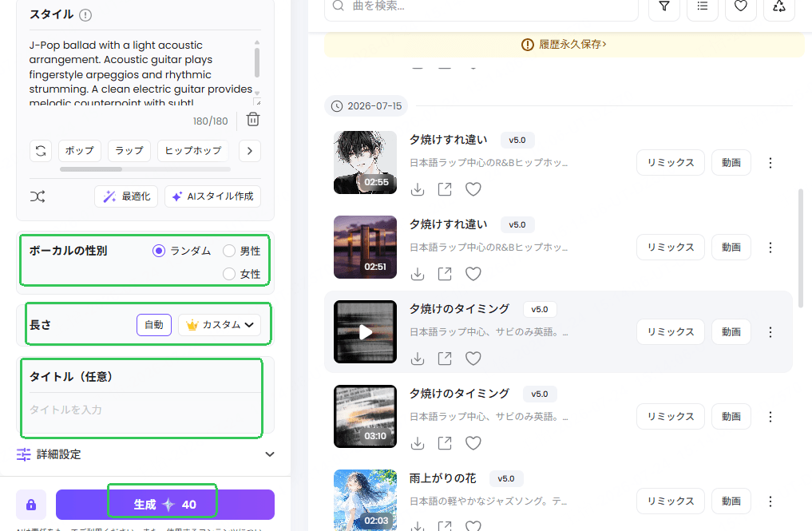The image size is (812, 531).
Task: Click the style info icon
Action: (x=85, y=15)
